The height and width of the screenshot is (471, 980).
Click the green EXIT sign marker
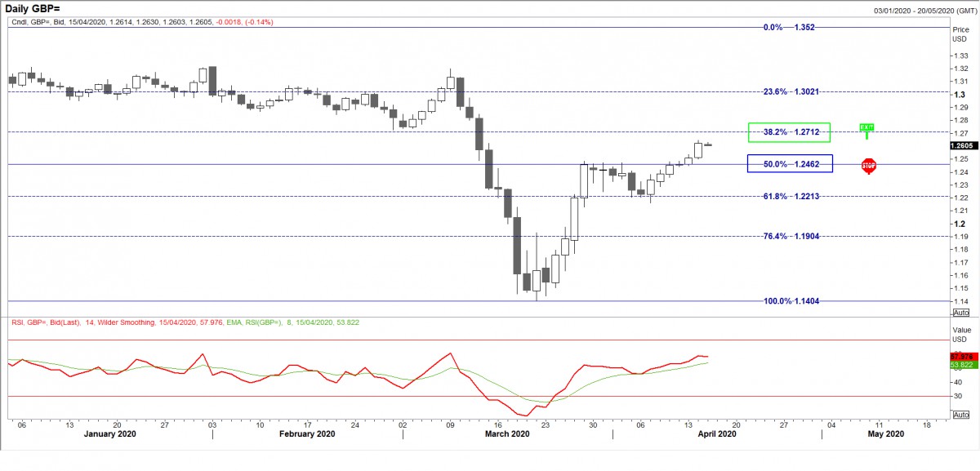[x=866, y=128]
